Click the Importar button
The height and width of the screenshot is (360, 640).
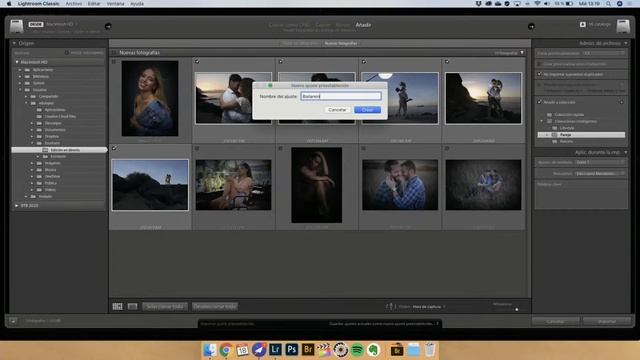(x=607, y=321)
